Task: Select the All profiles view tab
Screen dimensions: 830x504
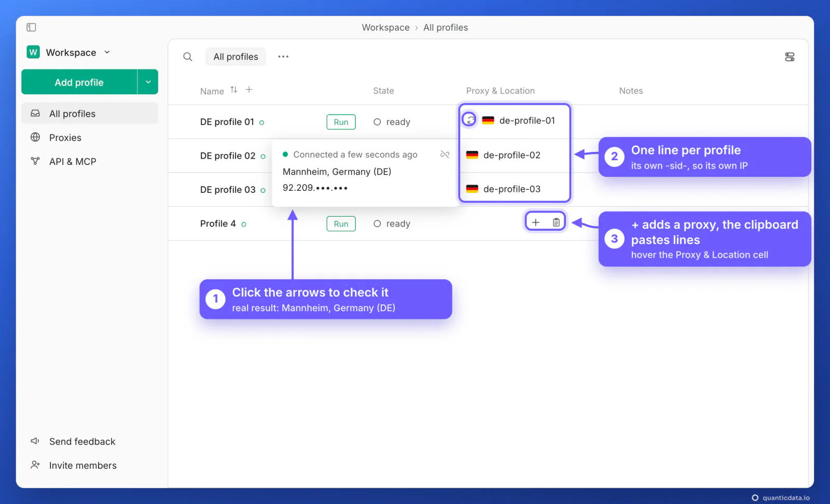Action: click(x=236, y=57)
